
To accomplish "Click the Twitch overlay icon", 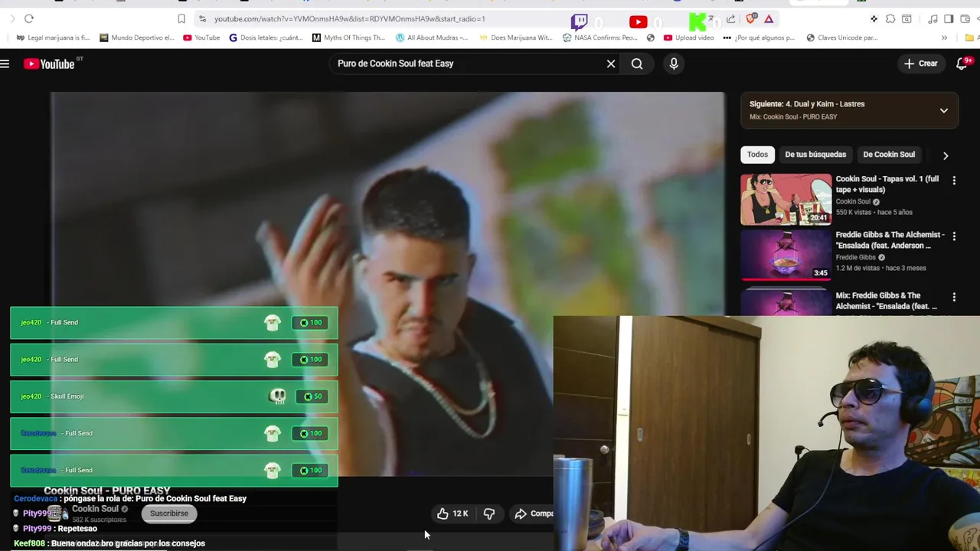I will (580, 22).
